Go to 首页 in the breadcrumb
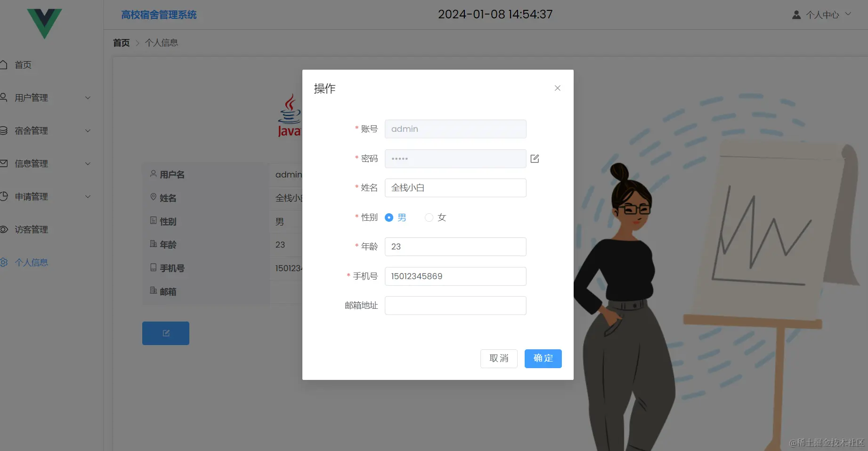868x451 pixels. click(121, 43)
